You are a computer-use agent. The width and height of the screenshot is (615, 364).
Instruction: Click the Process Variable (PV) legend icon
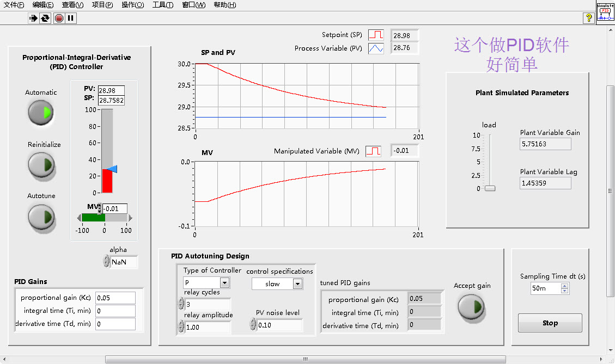[x=376, y=48]
